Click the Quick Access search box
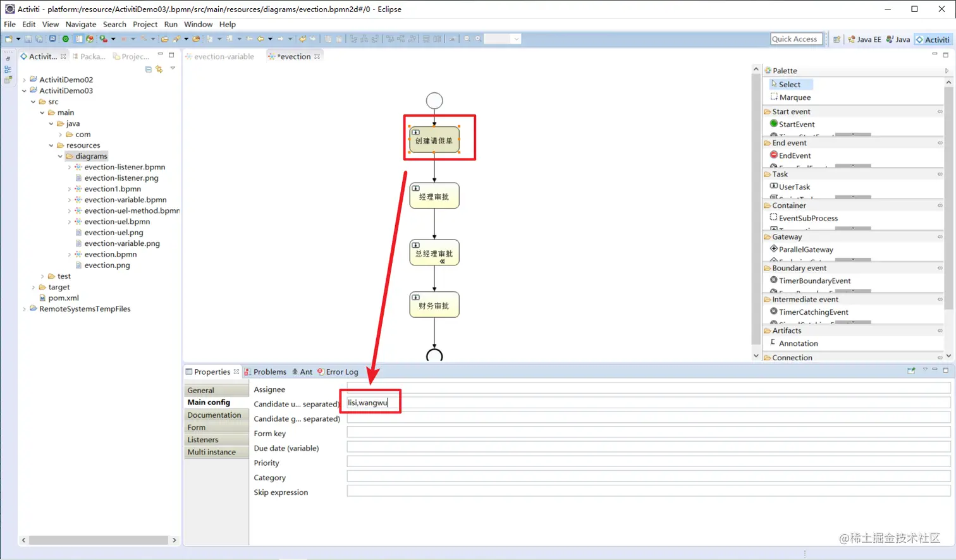Screen dimensions: 956x560 [797, 39]
